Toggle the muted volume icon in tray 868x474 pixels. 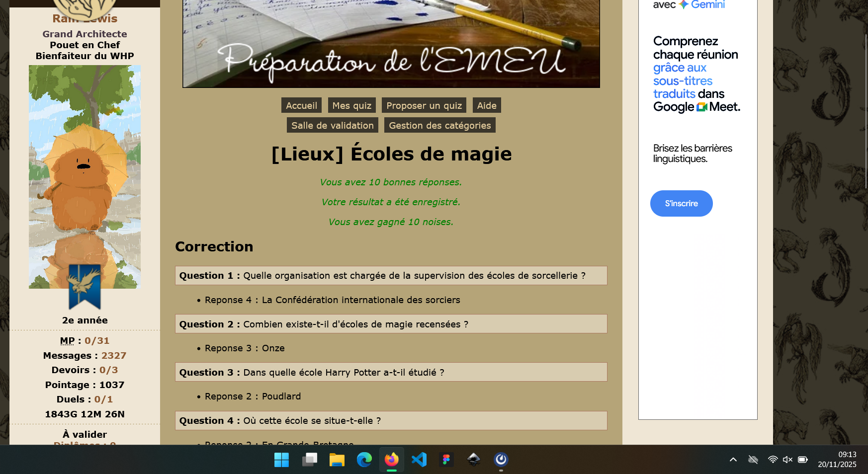(x=787, y=460)
